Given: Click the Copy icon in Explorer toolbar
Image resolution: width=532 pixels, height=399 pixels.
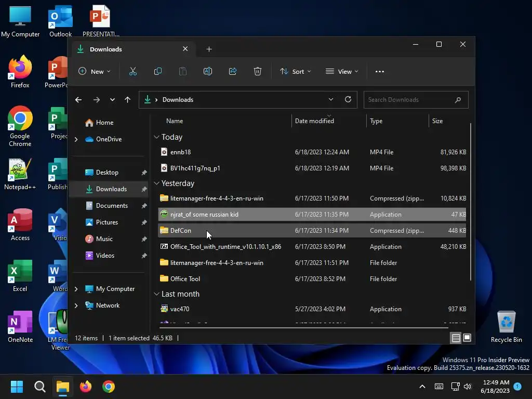Looking at the screenshot, I should tap(158, 71).
